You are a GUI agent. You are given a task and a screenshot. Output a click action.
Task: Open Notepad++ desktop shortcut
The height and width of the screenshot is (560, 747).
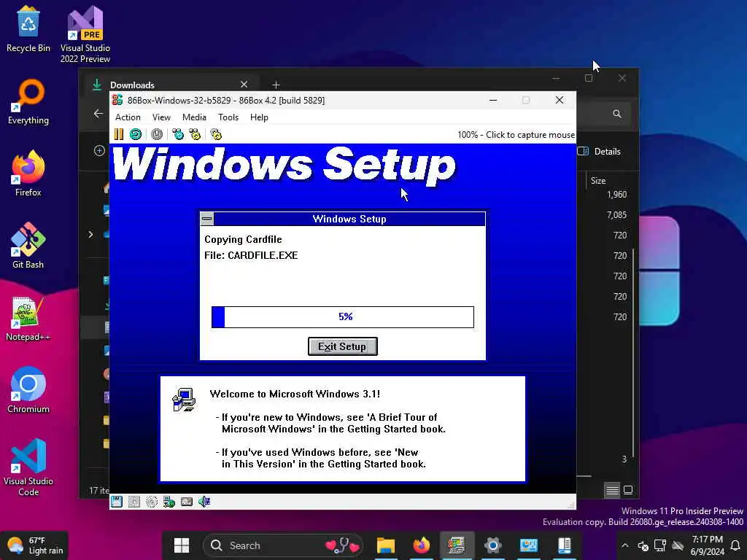click(x=28, y=319)
